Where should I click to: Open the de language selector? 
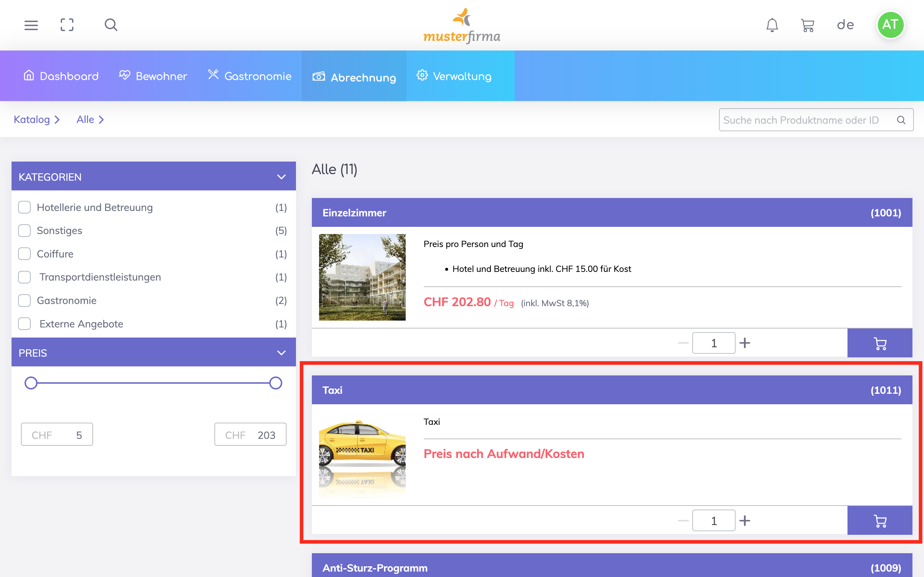point(845,25)
